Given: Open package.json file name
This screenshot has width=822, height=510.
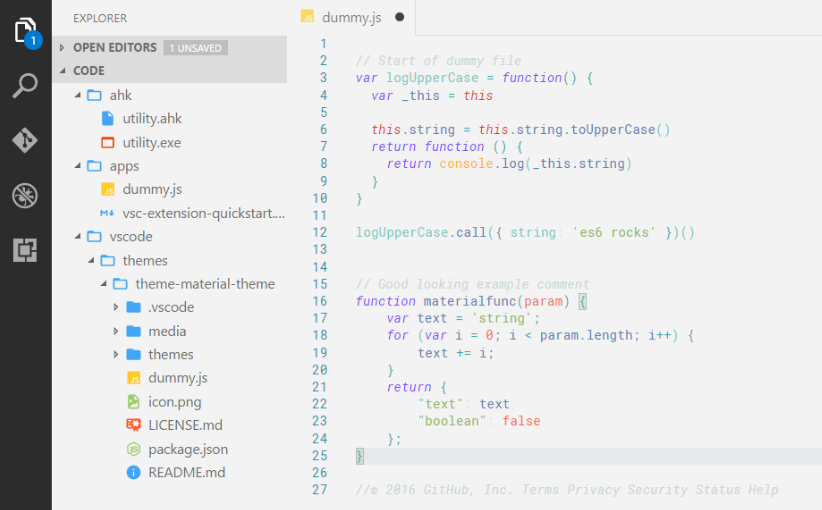Looking at the screenshot, I should (x=188, y=449).
